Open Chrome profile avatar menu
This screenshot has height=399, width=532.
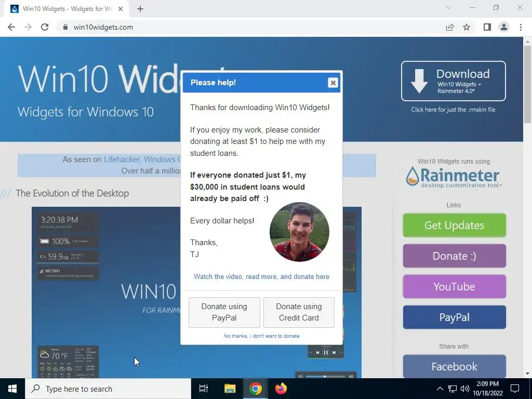coord(504,27)
